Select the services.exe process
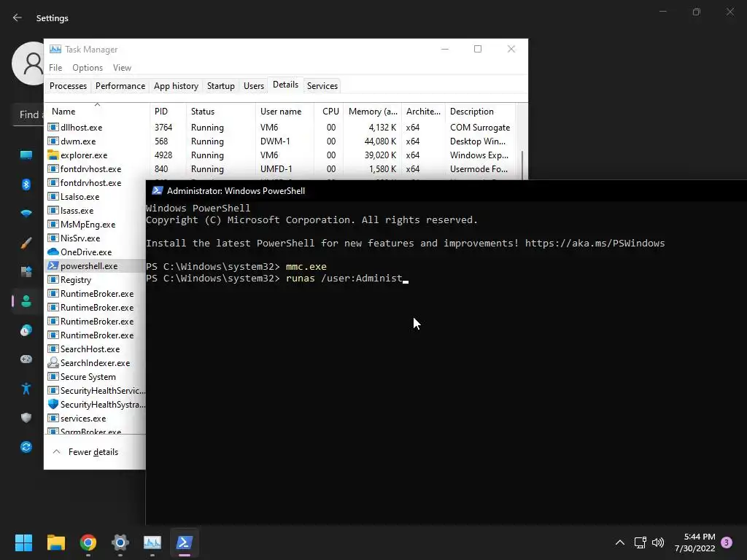 click(x=96, y=418)
